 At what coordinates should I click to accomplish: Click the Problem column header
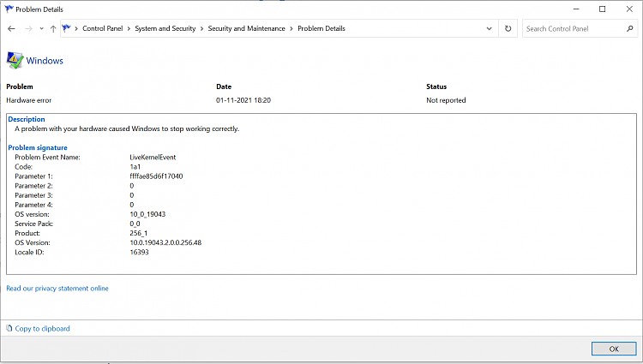coord(20,87)
